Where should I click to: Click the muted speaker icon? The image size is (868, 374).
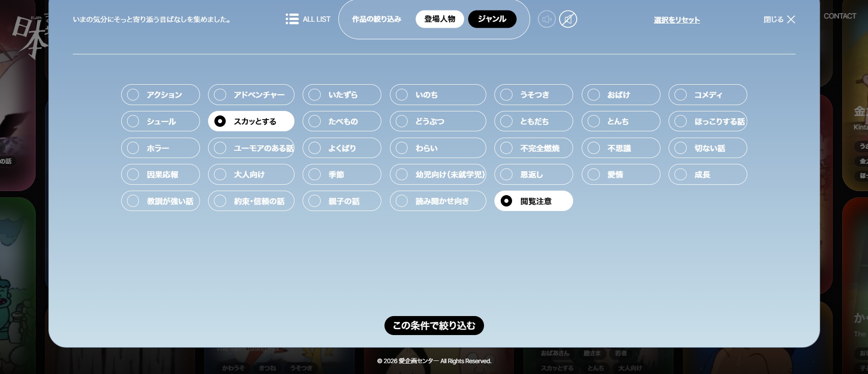[568, 19]
